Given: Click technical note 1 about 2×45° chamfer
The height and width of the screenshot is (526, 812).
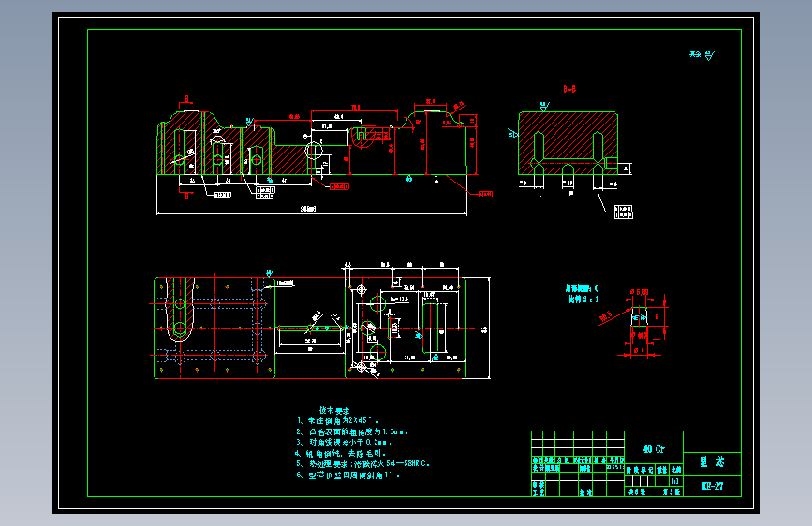Looking at the screenshot, I should point(338,421).
